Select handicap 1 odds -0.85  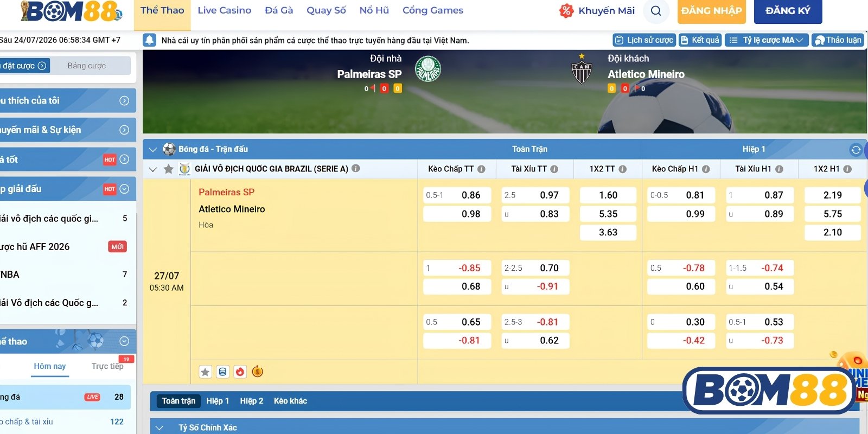pyautogui.click(x=457, y=268)
